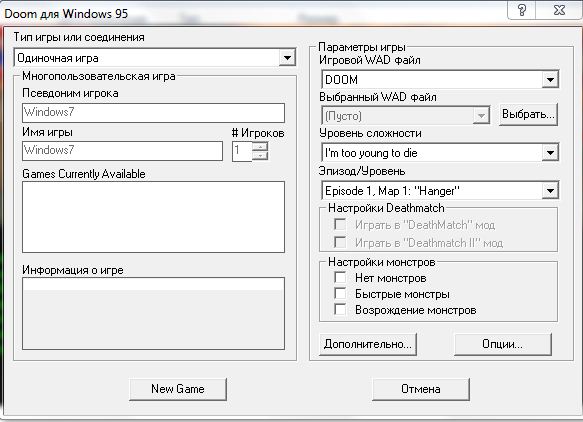Click the Выбрать... button to choose WAD

[528, 114]
